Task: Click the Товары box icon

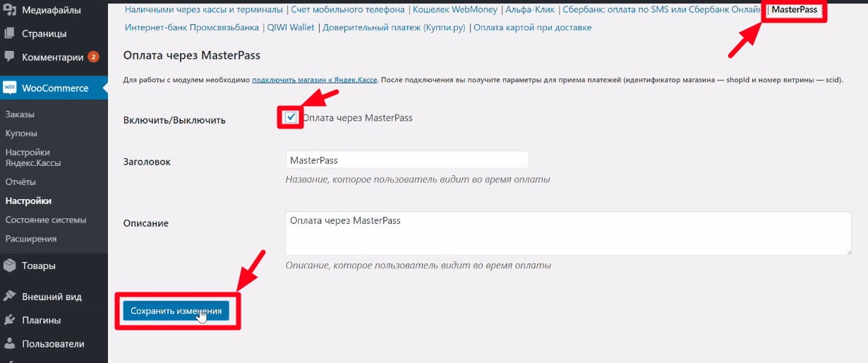Action: pos(9,266)
